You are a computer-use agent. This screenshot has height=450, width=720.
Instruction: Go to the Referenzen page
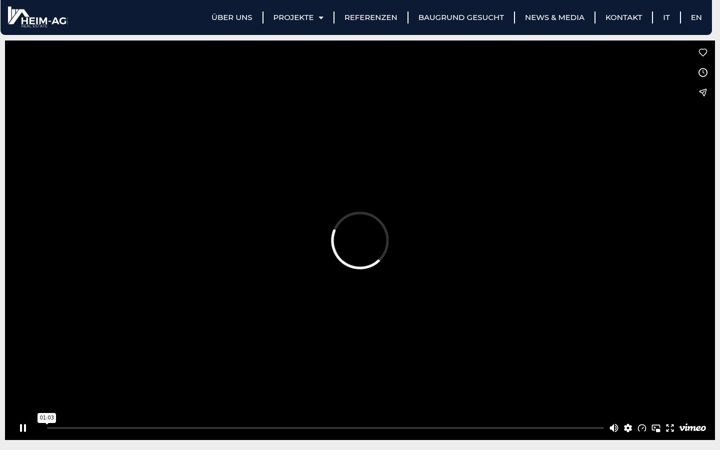point(371,17)
